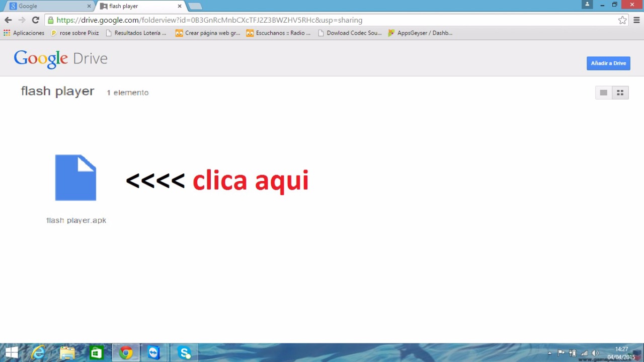Open the volume speaker tray icon

coord(596,353)
